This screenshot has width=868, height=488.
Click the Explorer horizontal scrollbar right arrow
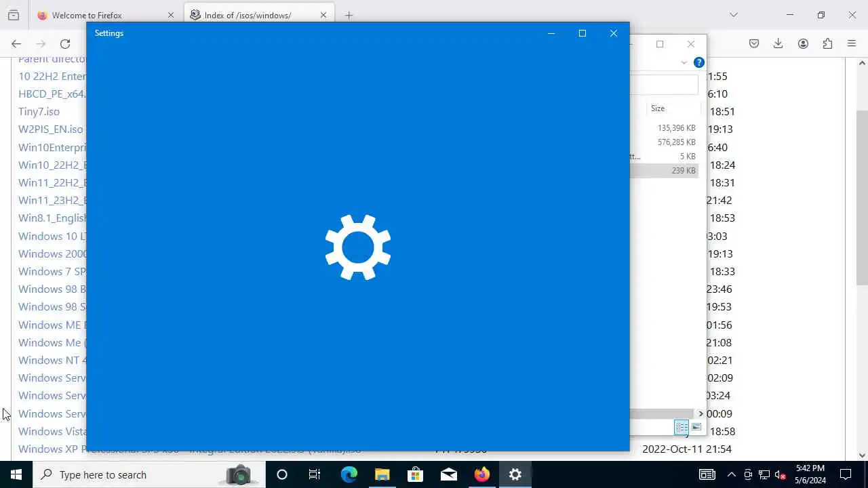(701, 413)
